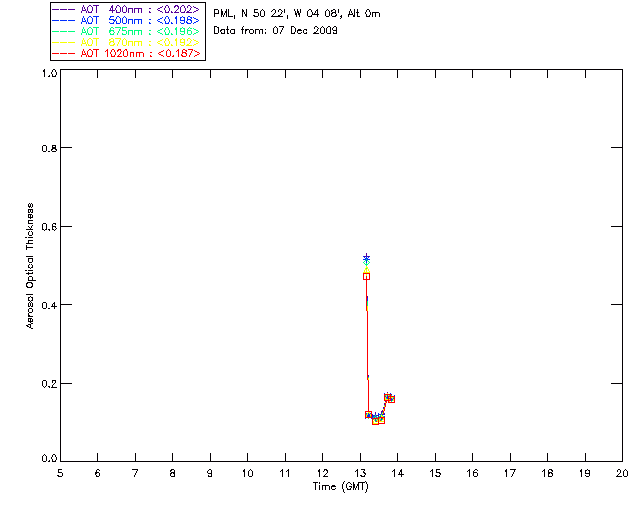This screenshot has height=512, width=640.
Task: Click the y-axis tick label 0.8
Action: [49, 149]
